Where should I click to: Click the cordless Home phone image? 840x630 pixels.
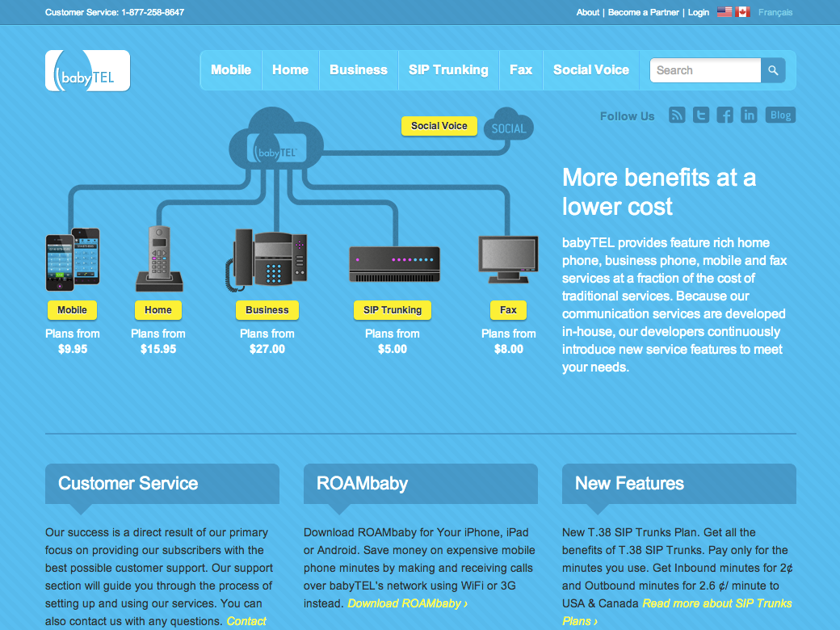click(x=159, y=258)
